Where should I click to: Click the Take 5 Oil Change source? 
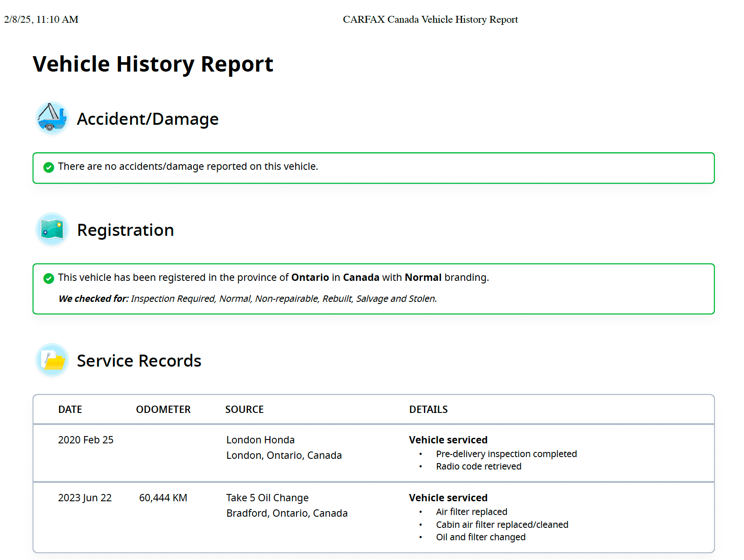pos(267,498)
